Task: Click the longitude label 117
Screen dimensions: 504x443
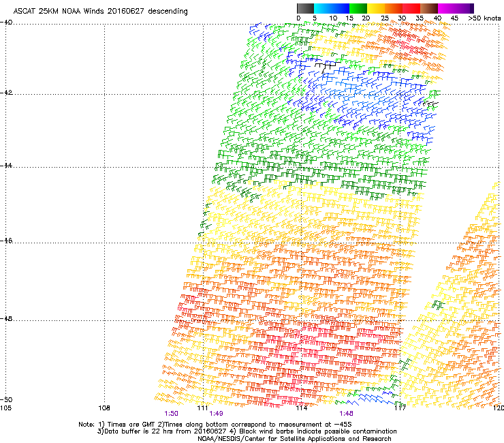Action: click(400, 408)
